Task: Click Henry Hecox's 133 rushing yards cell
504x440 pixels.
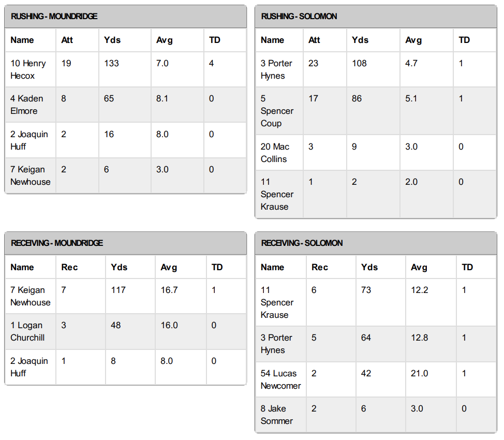Action: (111, 63)
